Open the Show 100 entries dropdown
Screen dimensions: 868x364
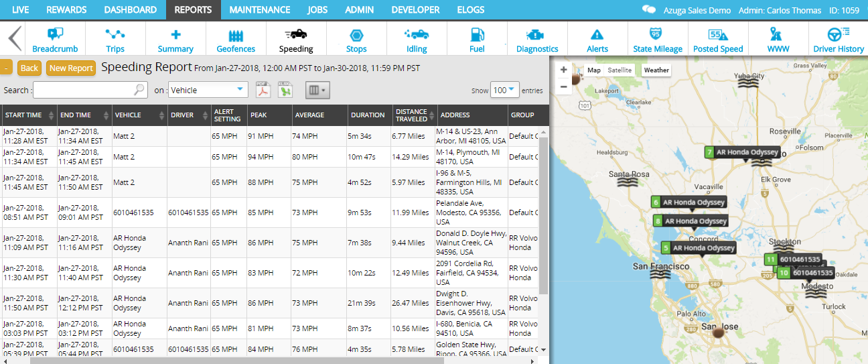[505, 90]
